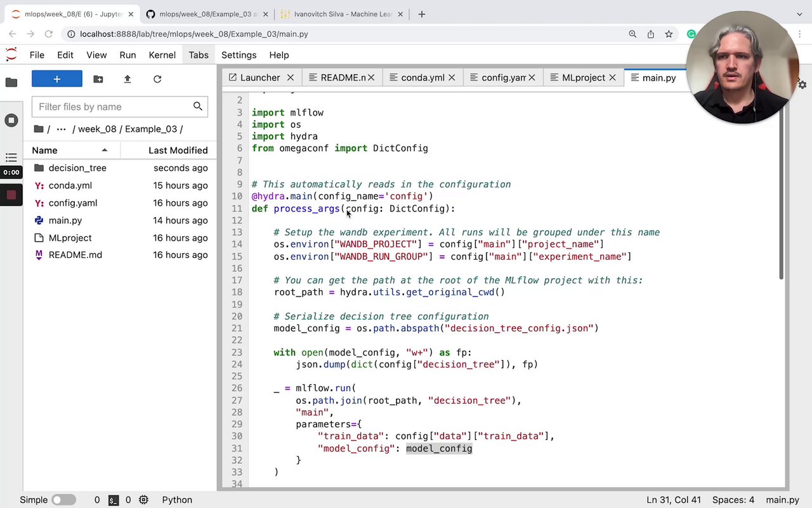Click the JupyterLab logo icon

pos(11,55)
